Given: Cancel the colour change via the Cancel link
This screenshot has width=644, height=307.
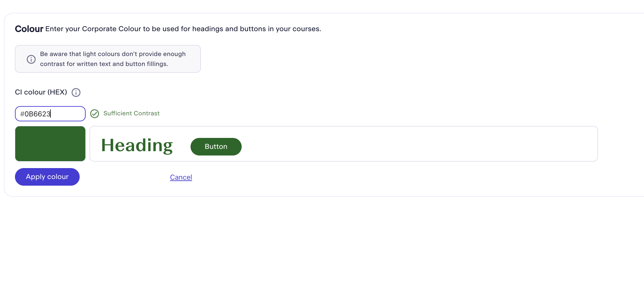Looking at the screenshot, I should click(x=181, y=177).
